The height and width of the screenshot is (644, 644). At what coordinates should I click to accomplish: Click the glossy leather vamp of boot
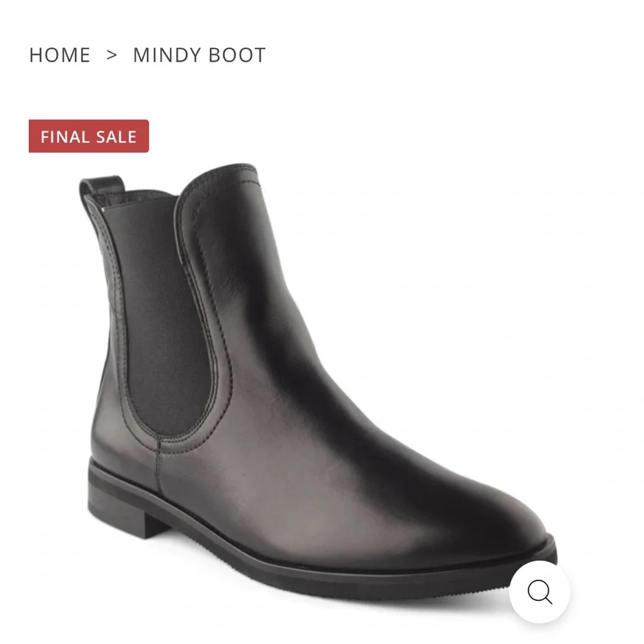[x=328, y=431]
